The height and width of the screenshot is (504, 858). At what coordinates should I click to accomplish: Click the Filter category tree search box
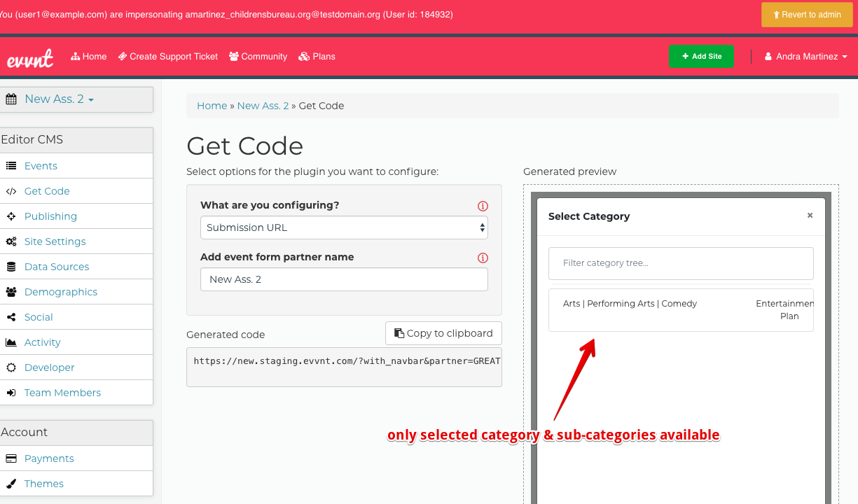(x=681, y=263)
